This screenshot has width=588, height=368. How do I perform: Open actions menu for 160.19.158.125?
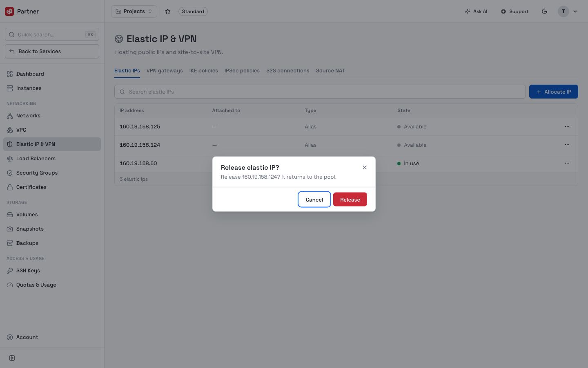tap(567, 126)
